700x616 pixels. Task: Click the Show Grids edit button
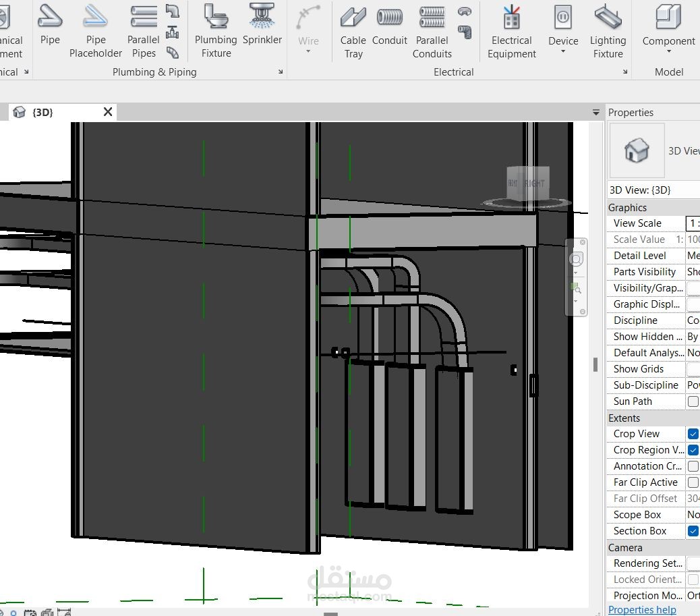tap(693, 369)
